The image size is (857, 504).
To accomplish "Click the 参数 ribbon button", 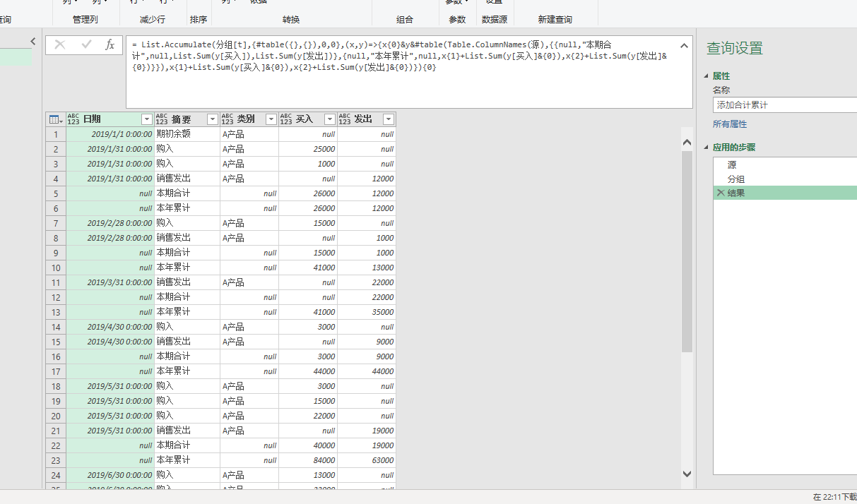I will pos(457,19).
